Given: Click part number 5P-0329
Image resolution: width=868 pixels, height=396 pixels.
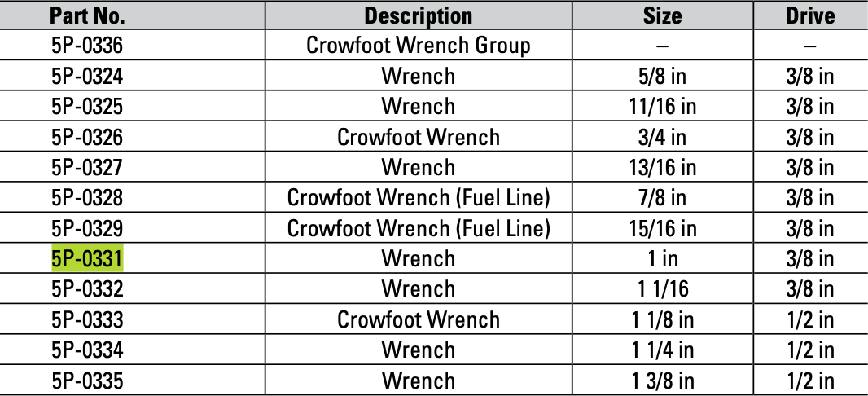Looking at the screenshot, I should point(87,229).
